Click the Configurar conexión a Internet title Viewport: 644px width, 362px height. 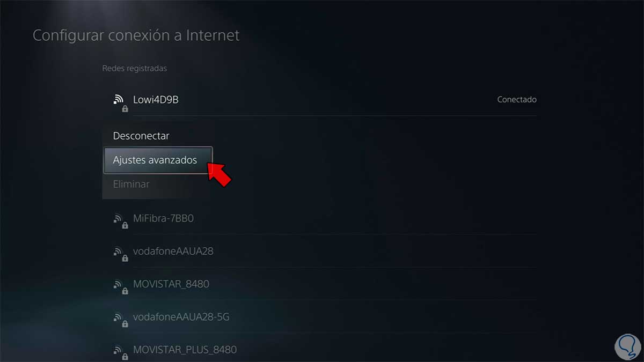[136, 35]
